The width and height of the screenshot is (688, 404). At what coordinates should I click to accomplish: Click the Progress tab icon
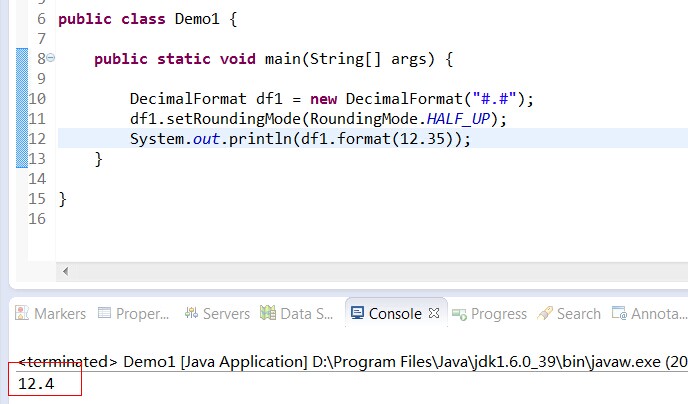(x=459, y=314)
